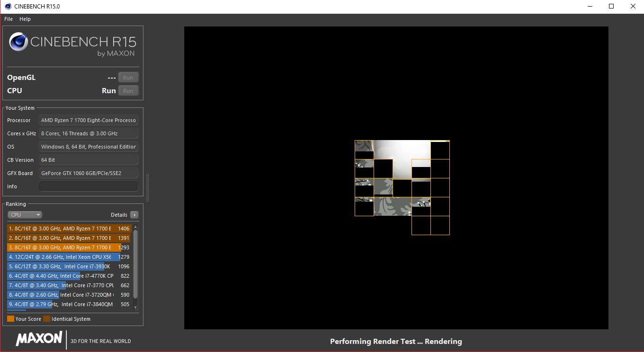Click the Performing Render Test status text
The image size is (644, 352).
pos(396,342)
